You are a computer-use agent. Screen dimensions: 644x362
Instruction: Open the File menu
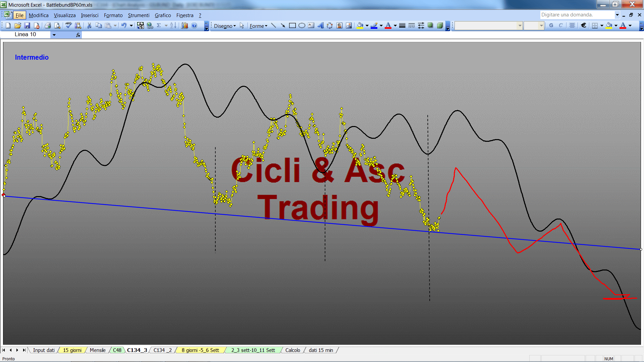[19, 15]
